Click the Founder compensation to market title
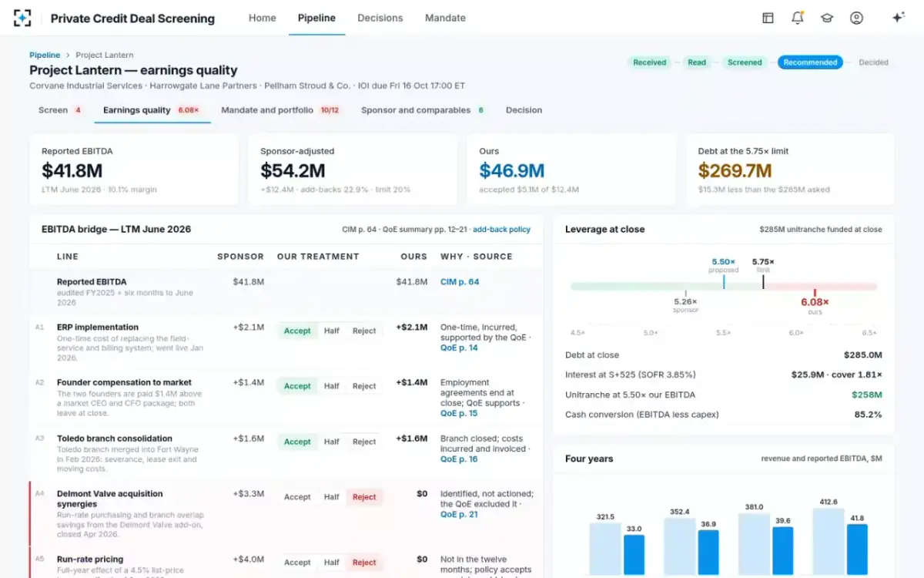 tap(124, 382)
